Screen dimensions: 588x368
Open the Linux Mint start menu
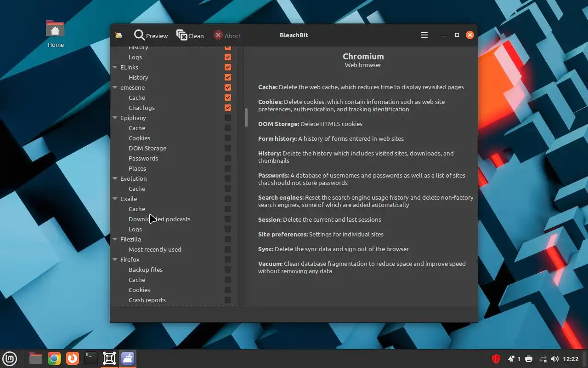(10, 358)
